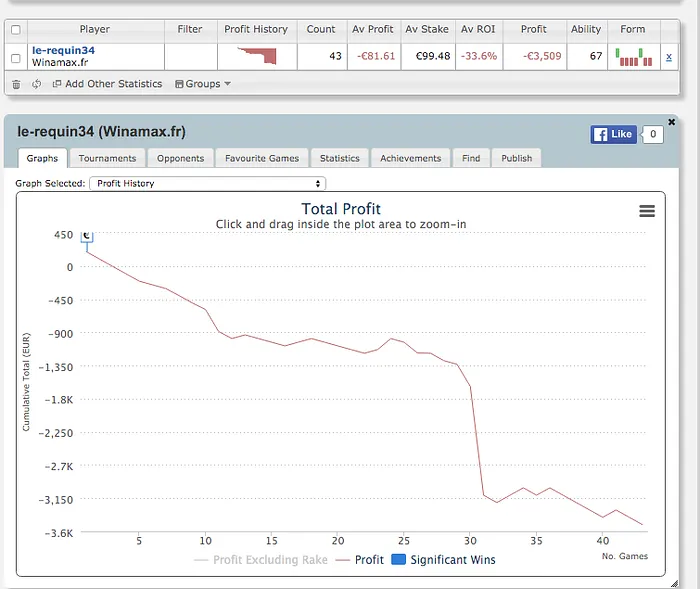The image size is (700, 589).
Task: Click the like count box
Action: pyautogui.click(x=653, y=134)
